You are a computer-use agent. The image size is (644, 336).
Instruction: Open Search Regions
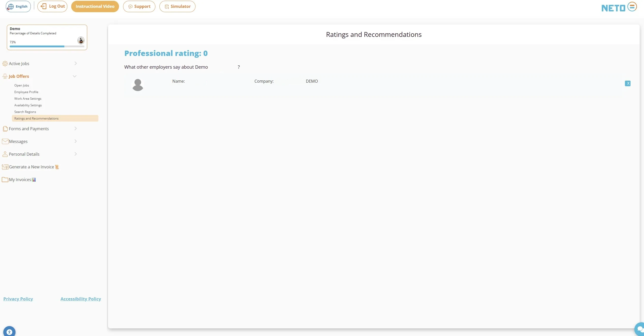coord(25,112)
